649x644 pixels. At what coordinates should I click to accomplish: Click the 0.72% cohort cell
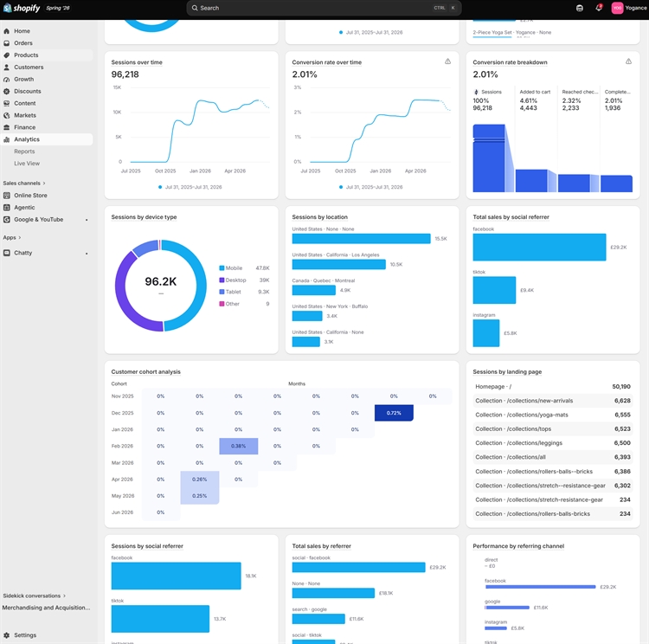pos(394,413)
